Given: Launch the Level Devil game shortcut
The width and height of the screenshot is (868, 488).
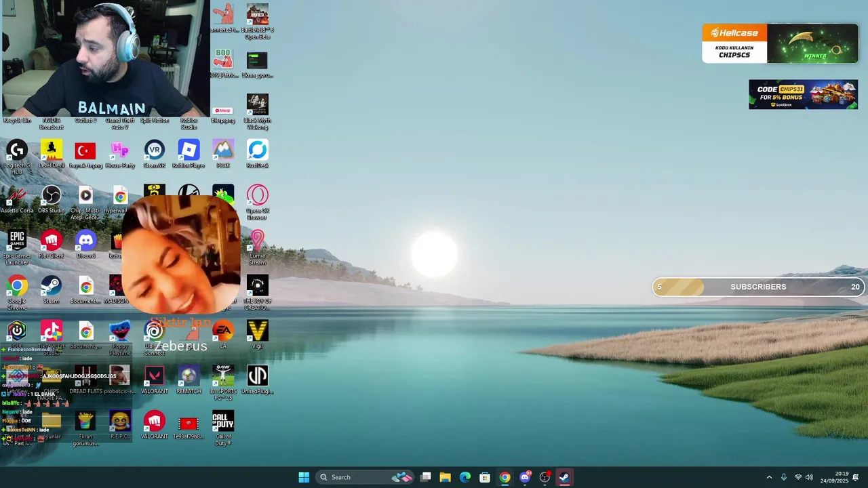Looking at the screenshot, I should coord(52,154).
